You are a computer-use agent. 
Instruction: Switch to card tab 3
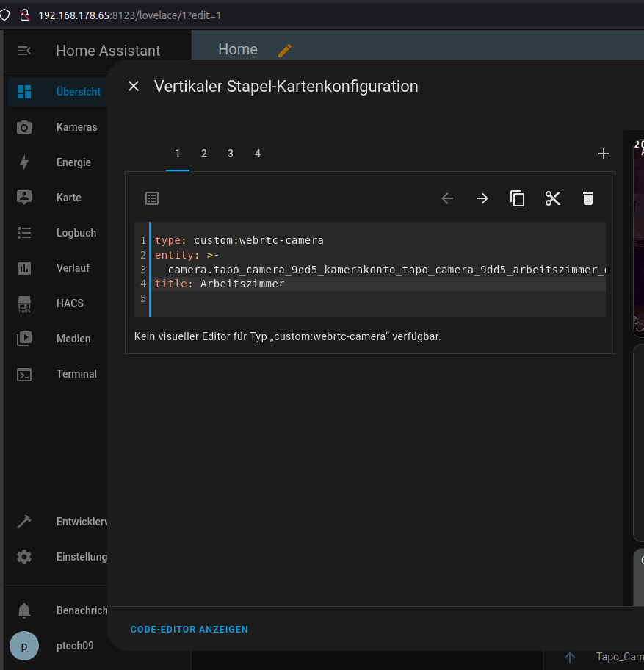coord(231,154)
